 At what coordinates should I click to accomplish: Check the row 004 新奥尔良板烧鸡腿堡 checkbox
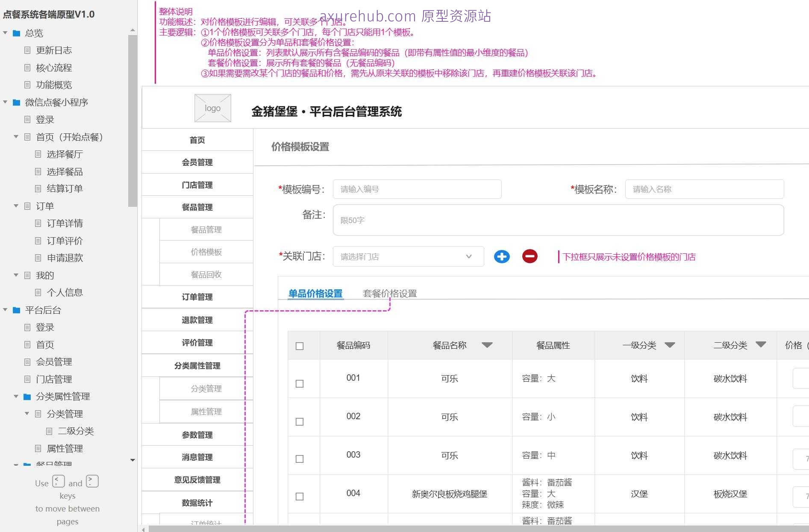(300, 496)
